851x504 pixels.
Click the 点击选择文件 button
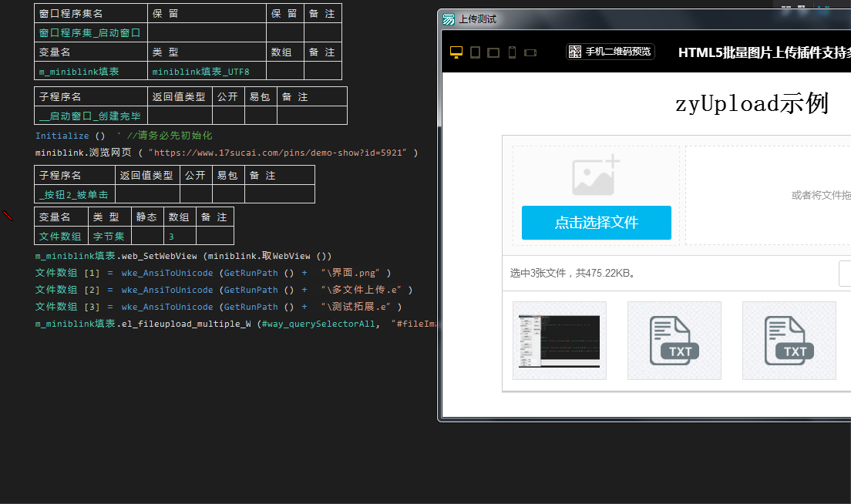pyautogui.click(x=596, y=223)
